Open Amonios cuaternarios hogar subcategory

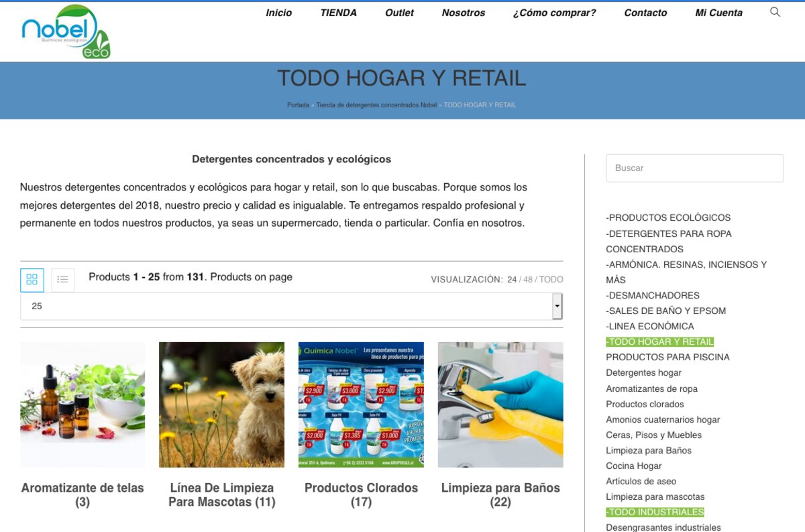point(663,419)
